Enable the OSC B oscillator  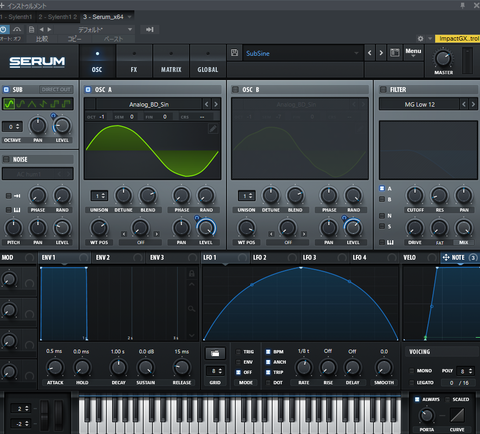point(235,89)
